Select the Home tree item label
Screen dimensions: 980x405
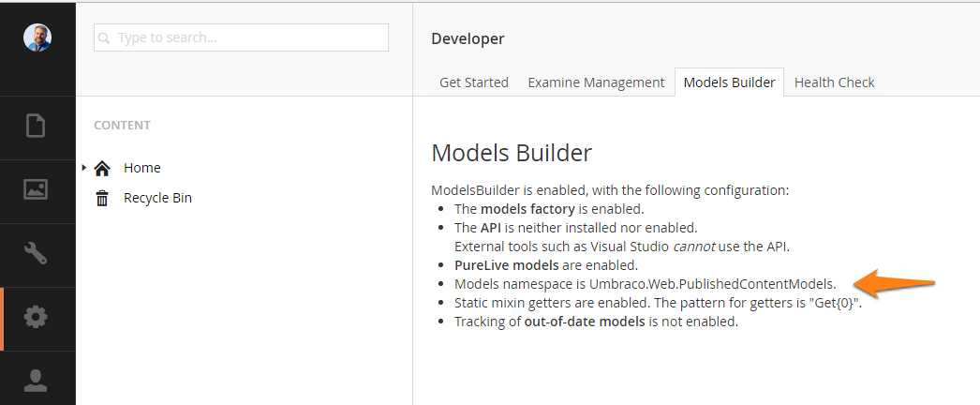(141, 168)
